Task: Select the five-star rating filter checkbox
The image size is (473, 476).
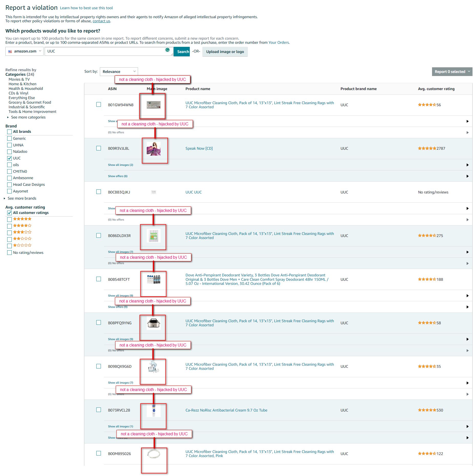Action: point(9,219)
